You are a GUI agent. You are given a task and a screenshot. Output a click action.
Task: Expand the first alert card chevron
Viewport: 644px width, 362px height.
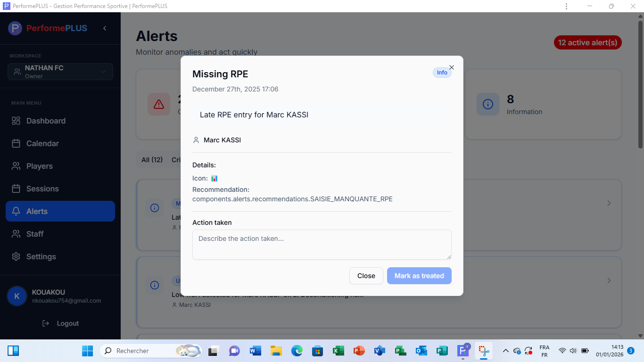(x=609, y=203)
